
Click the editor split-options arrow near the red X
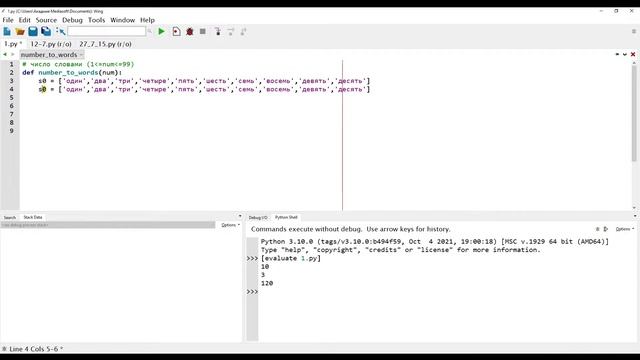tap(625, 54)
